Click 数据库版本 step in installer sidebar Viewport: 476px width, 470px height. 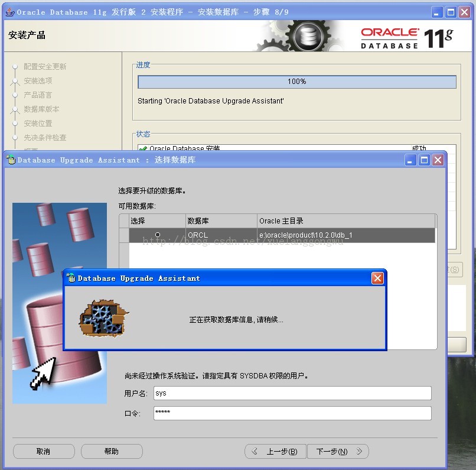pos(41,109)
